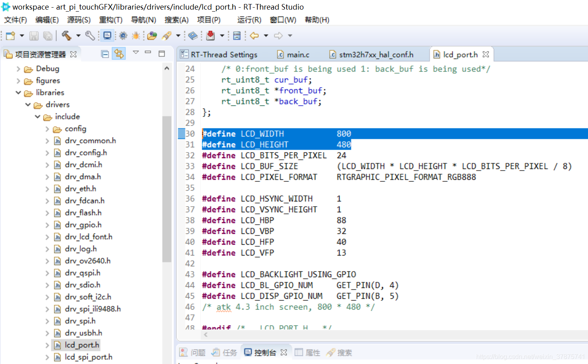Click the blue book SDK manager icon

(x=193, y=36)
